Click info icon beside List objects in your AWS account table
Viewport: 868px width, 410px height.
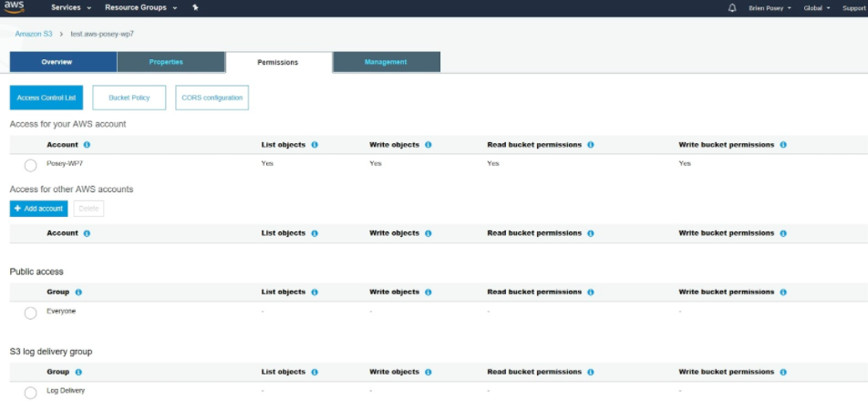click(315, 145)
